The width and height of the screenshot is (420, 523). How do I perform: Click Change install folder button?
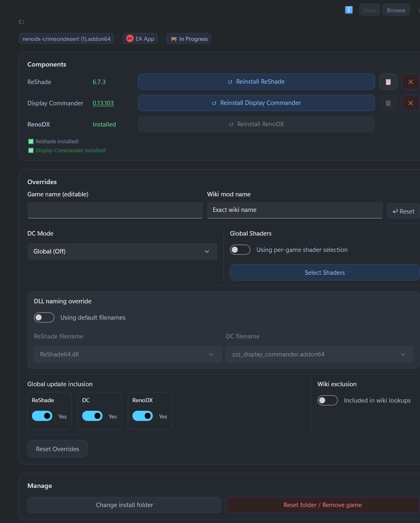tap(124, 505)
